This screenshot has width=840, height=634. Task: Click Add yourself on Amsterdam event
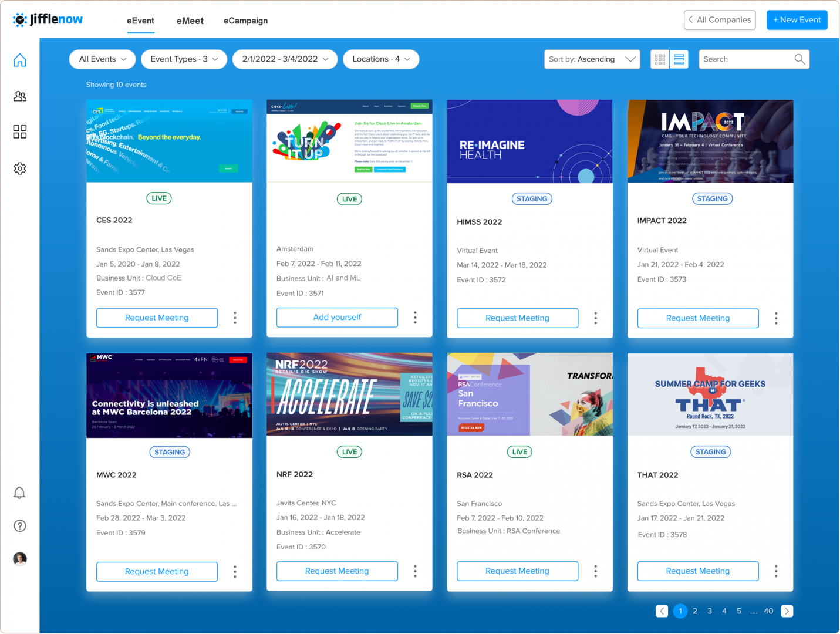pyautogui.click(x=337, y=317)
